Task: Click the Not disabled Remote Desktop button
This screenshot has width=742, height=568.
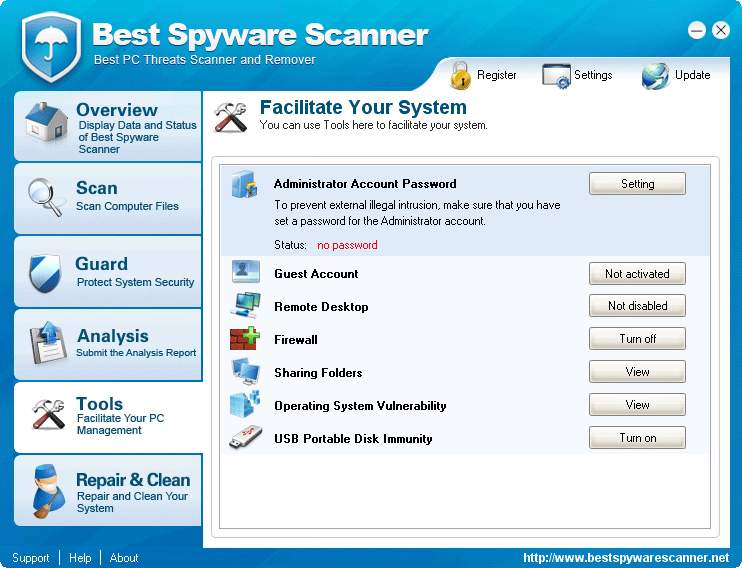Action: tap(637, 306)
